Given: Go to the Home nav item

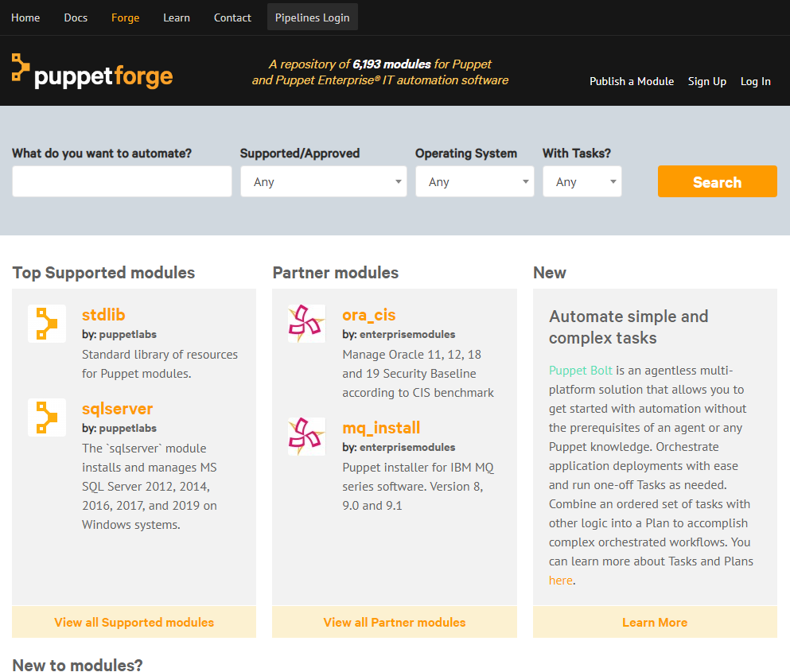Looking at the screenshot, I should pyautogui.click(x=25, y=17).
